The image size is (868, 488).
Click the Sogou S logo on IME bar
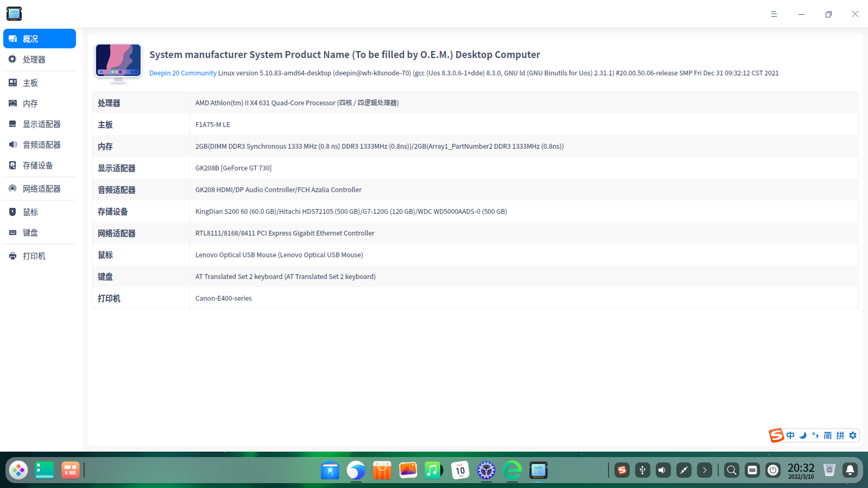click(776, 435)
